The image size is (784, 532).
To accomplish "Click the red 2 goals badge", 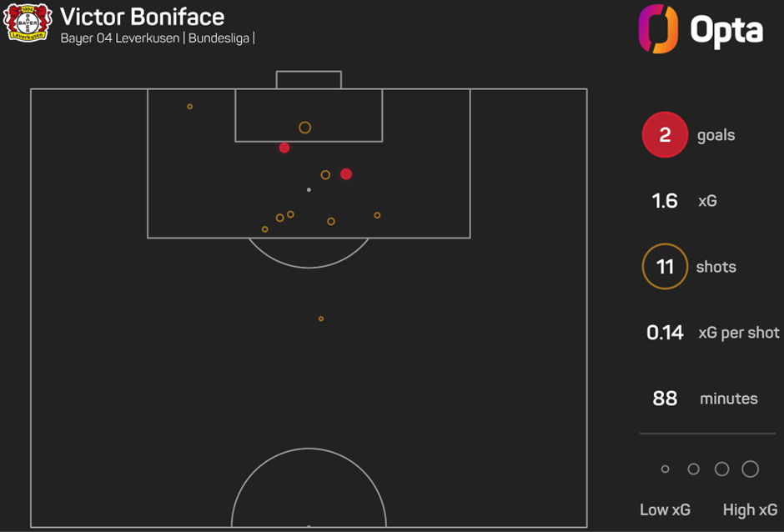I will click(665, 134).
